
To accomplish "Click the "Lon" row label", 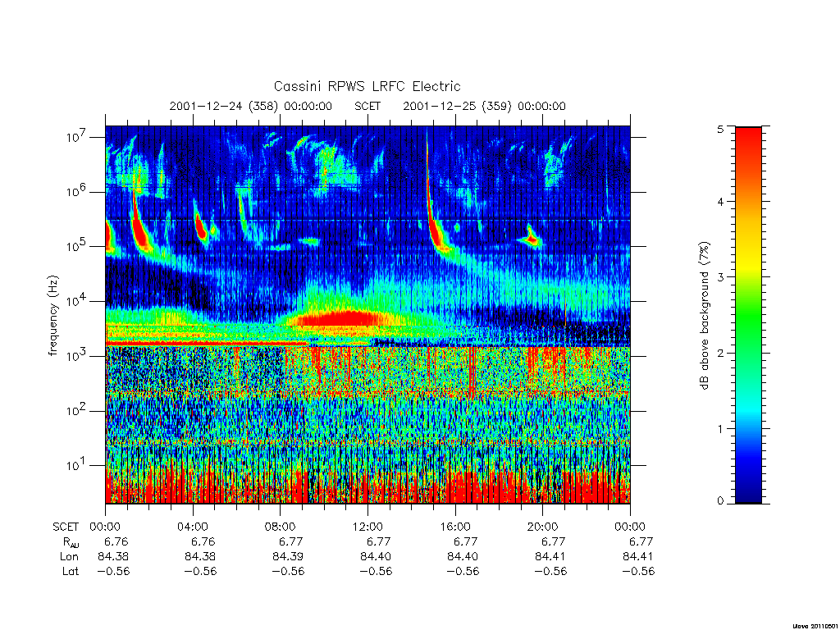I will pos(69,557).
